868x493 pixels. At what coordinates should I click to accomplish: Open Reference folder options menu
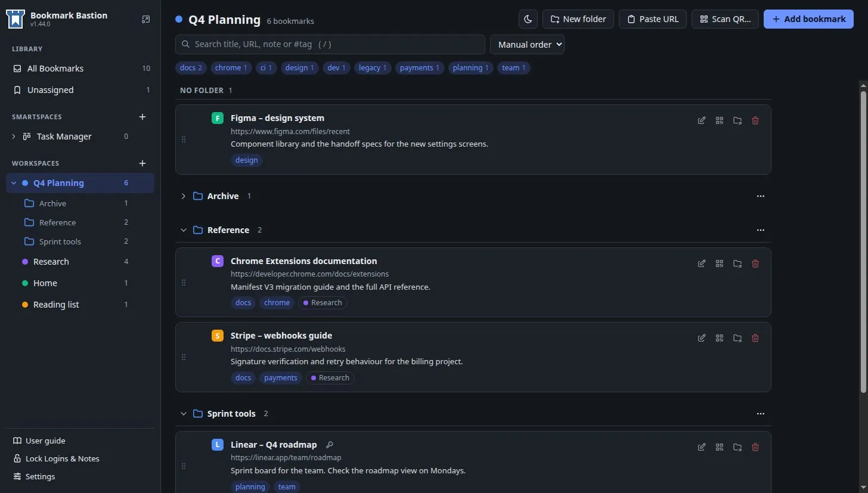tap(760, 230)
